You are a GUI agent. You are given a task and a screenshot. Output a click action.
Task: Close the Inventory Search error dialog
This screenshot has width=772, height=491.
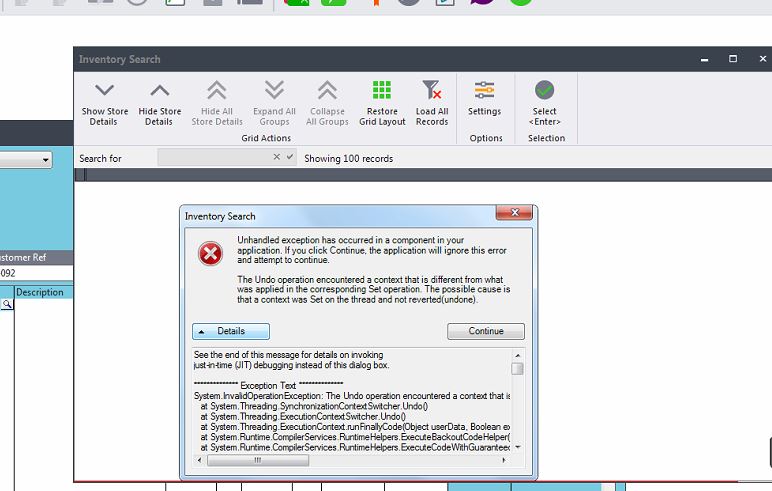[513, 214]
